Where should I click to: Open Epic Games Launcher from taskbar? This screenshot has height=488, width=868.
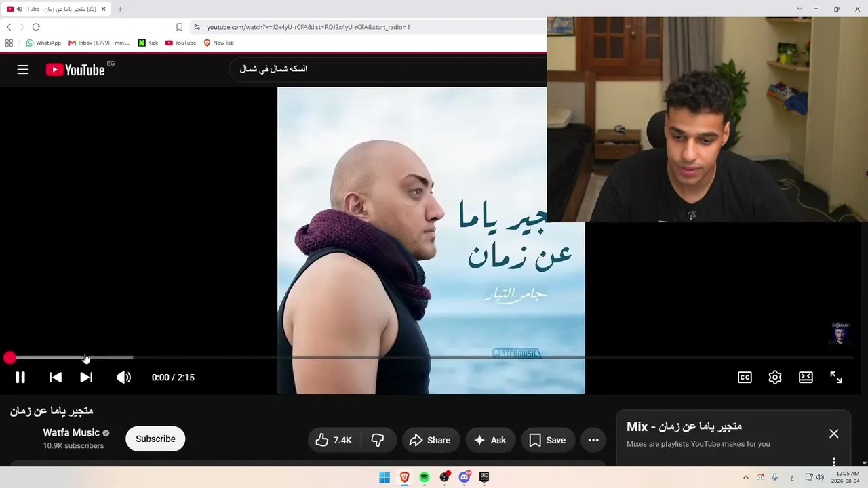point(484,477)
